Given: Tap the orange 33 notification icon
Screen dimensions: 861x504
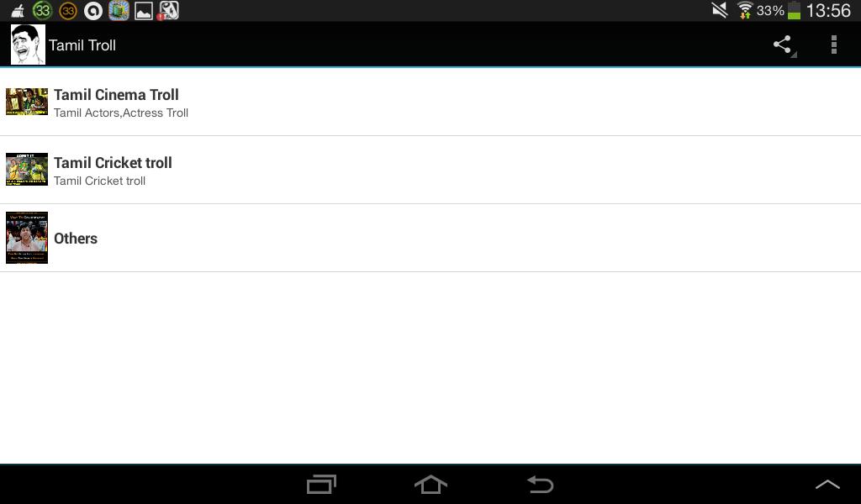Looking at the screenshot, I should 68,10.
